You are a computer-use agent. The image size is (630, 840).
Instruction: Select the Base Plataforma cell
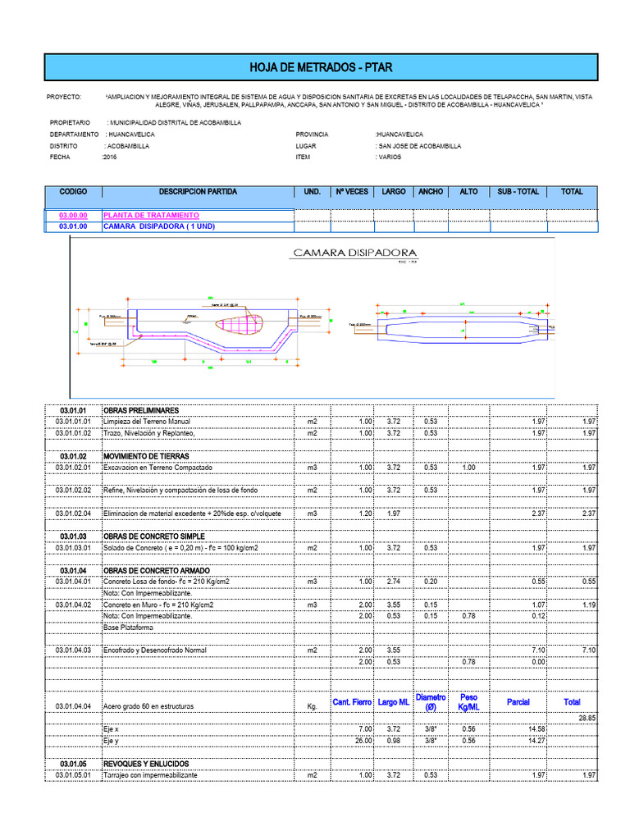click(198, 628)
